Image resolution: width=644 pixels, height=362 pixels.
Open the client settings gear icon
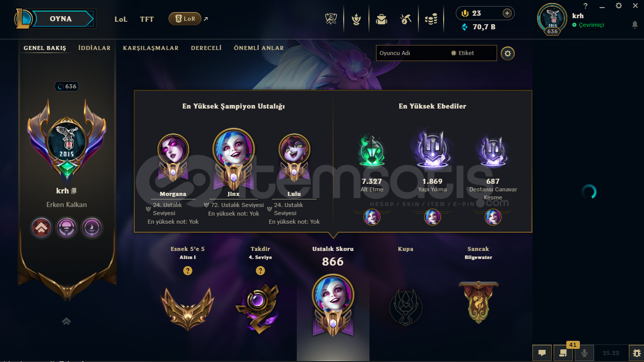(x=619, y=6)
